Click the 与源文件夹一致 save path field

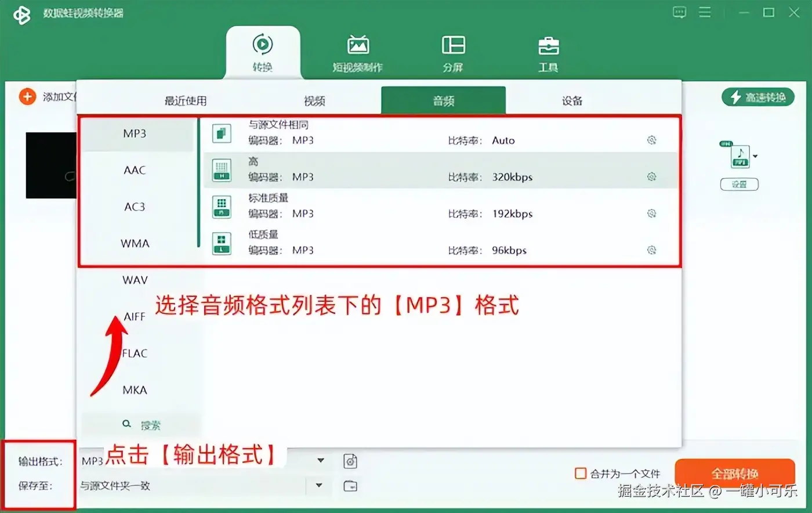[191, 486]
